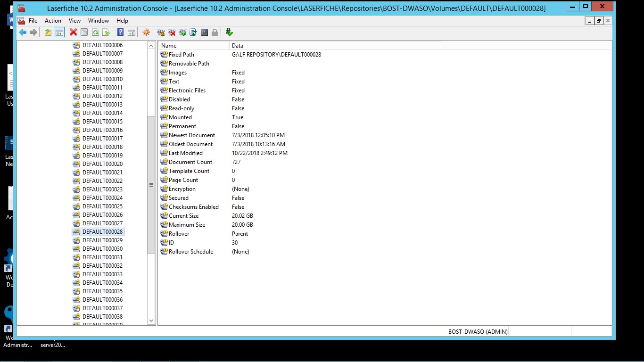Click the orange starburst New icon
644x362 pixels.
pyautogui.click(x=146, y=33)
